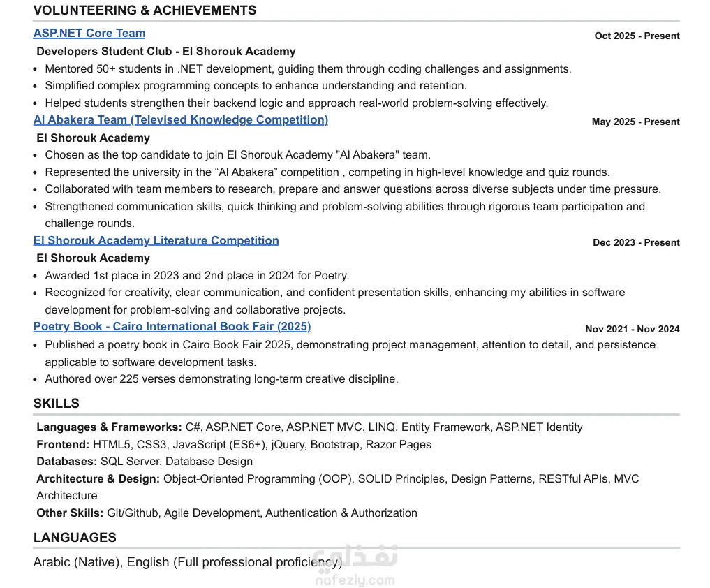Click the Oct 2025 - Present date
Image resolution: width=710 pixels, height=588 pixels.
point(637,36)
